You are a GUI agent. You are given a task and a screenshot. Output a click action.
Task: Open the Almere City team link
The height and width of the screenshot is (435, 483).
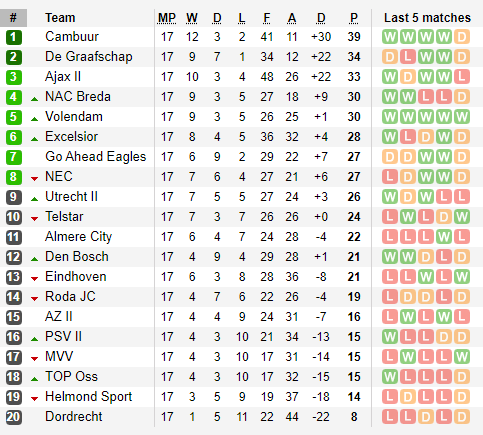(x=78, y=237)
